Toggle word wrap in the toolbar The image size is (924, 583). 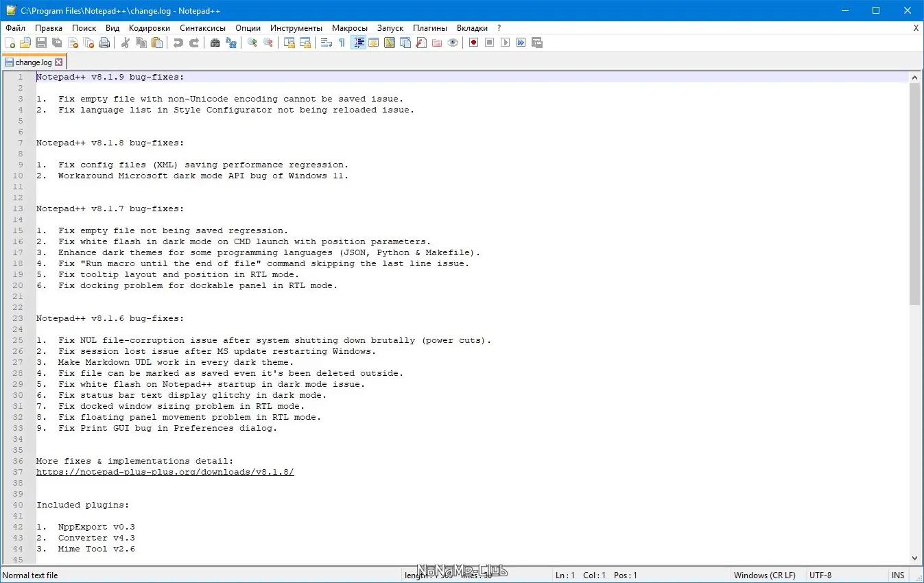pos(327,43)
